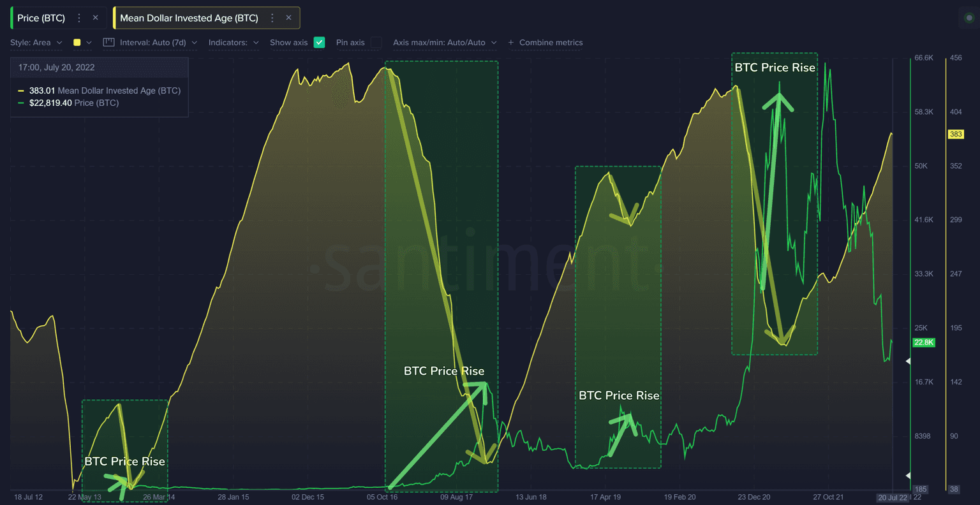The height and width of the screenshot is (505, 980).
Task: Click the round status indicator top right
Action: tap(969, 18)
